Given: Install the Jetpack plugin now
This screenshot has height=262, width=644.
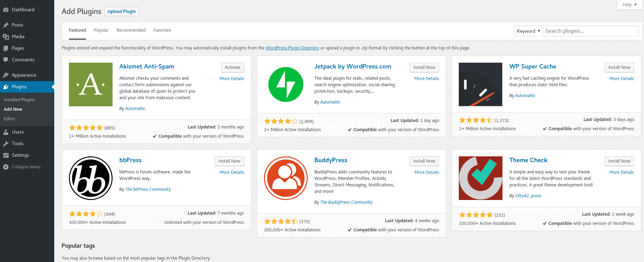Looking at the screenshot, I should click(x=424, y=67).
